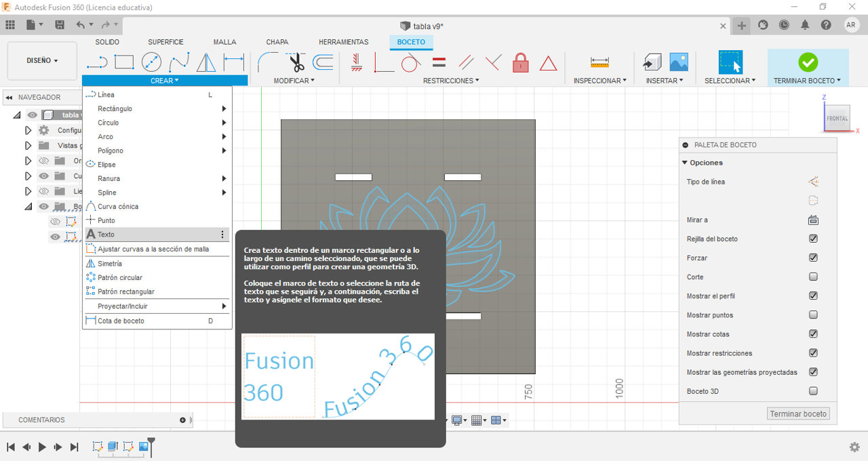Apply the Equal constraint icon
This screenshot has width=868, height=461.
439,62
